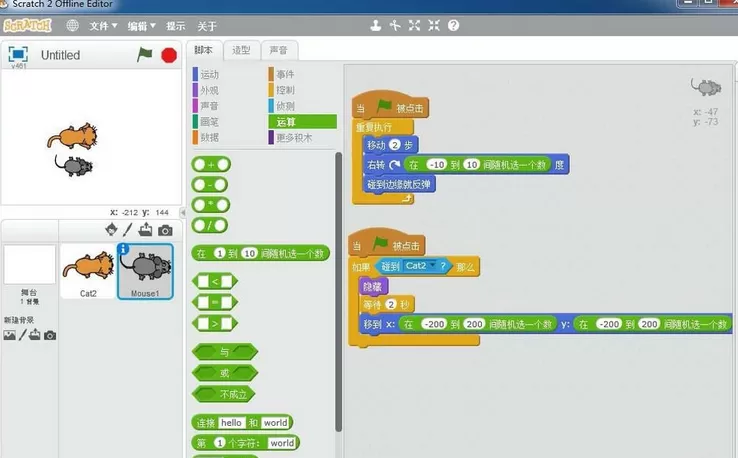738x458 pixels.
Task: Paint a new sprite with brush icon
Action: (x=128, y=230)
